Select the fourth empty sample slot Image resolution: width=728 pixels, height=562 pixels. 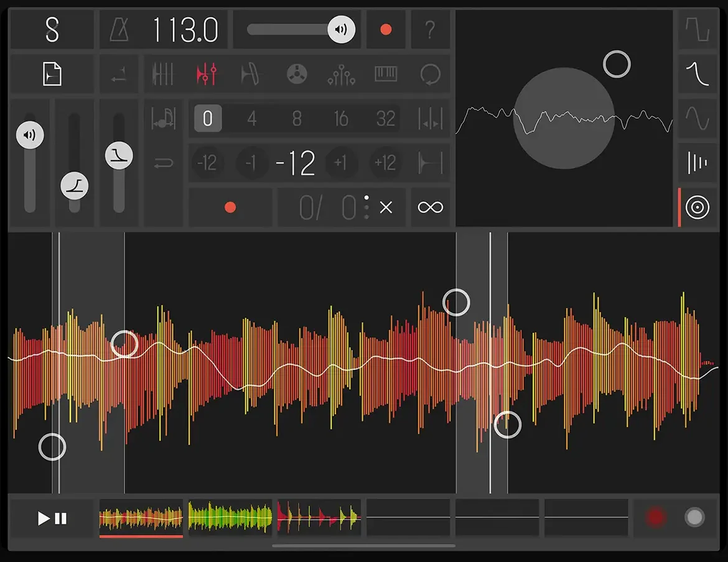point(408,518)
